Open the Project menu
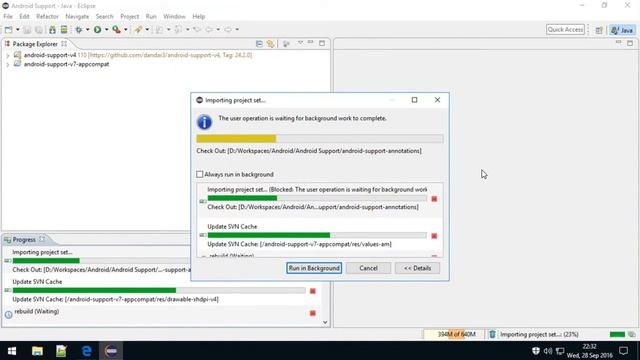The height and width of the screenshot is (360, 640). pos(129,16)
